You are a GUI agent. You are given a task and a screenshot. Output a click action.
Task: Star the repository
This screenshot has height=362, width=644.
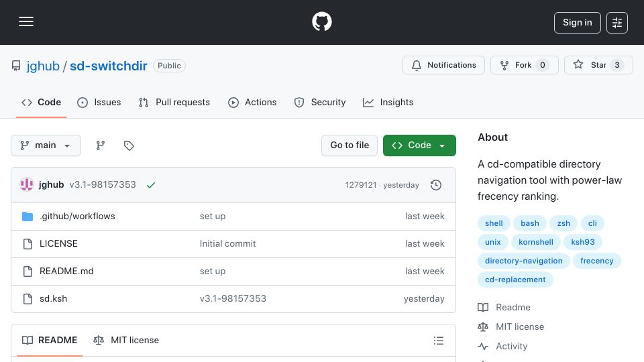click(598, 65)
